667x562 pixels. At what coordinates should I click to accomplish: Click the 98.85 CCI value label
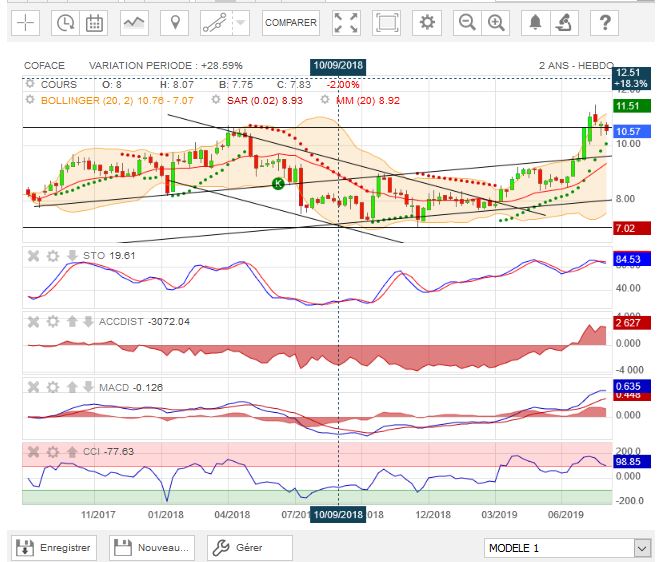pos(632,462)
